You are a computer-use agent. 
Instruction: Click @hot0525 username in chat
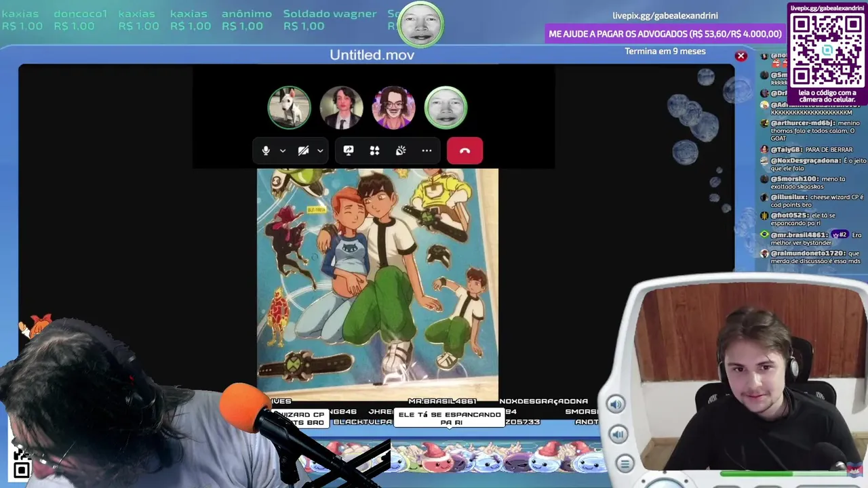pyautogui.click(x=789, y=216)
